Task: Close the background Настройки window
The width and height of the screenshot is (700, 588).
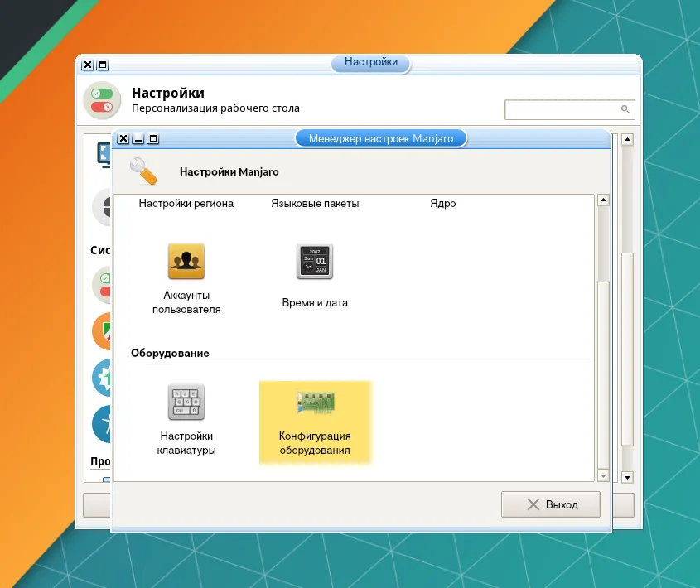Action: pyautogui.click(x=88, y=65)
